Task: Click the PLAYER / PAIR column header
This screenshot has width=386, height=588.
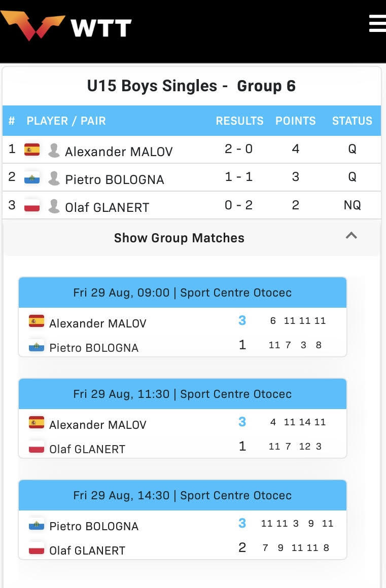Action: 66,121
